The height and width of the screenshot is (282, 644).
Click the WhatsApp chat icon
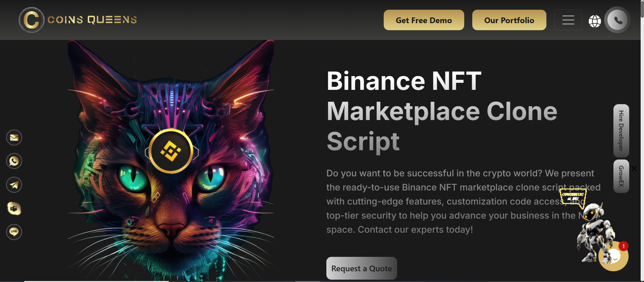(14, 161)
